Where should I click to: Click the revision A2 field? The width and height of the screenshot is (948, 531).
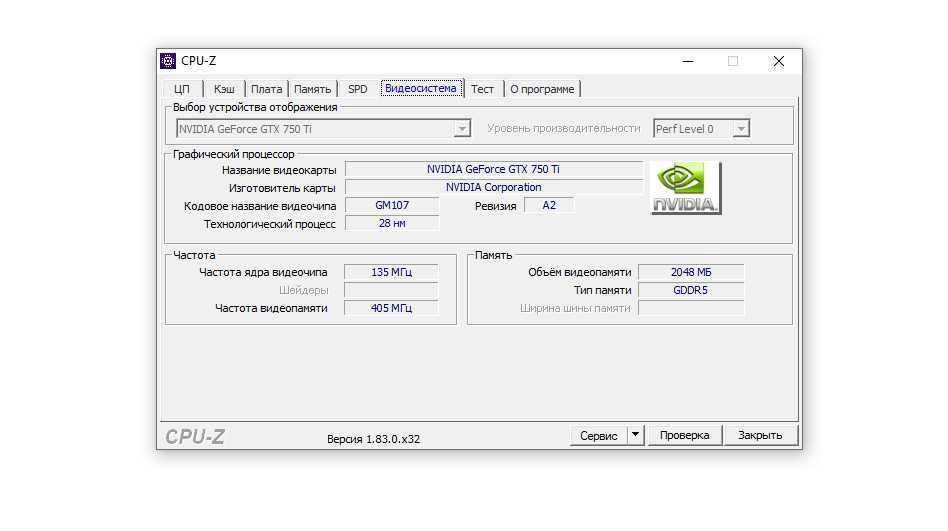549,206
